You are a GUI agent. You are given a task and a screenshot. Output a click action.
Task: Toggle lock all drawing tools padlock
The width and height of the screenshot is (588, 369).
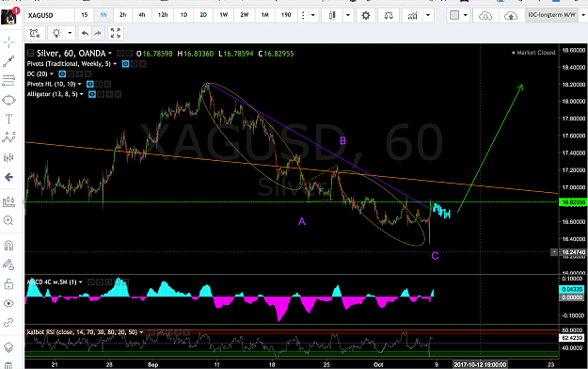pyautogui.click(x=8, y=284)
